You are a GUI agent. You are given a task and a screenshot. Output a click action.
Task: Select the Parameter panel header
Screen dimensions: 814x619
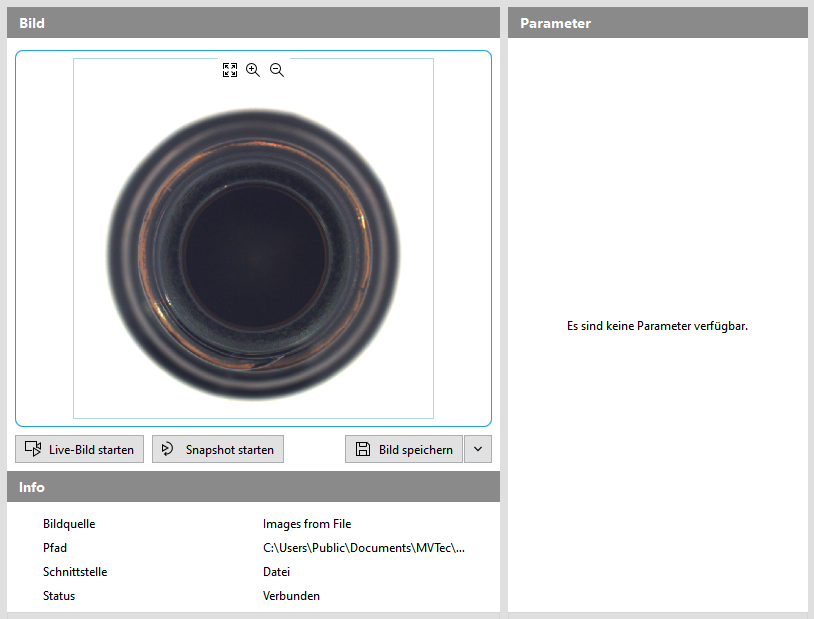(x=657, y=23)
